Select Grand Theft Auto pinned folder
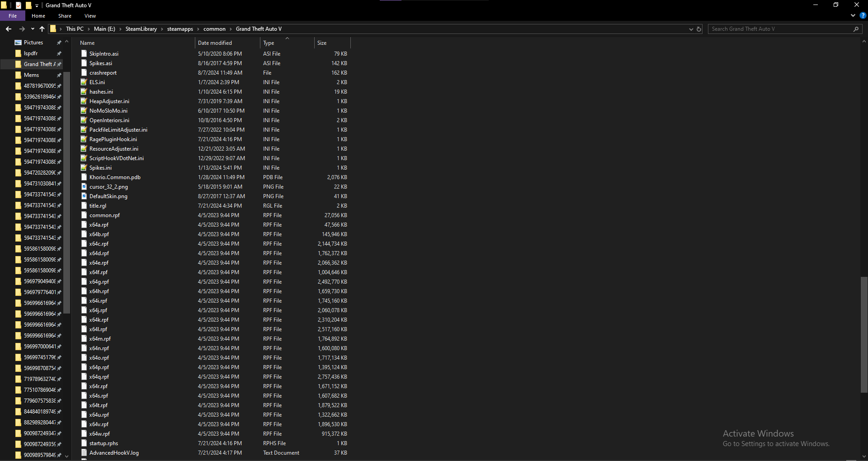Viewport: 868px width, 461px height. pos(40,64)
